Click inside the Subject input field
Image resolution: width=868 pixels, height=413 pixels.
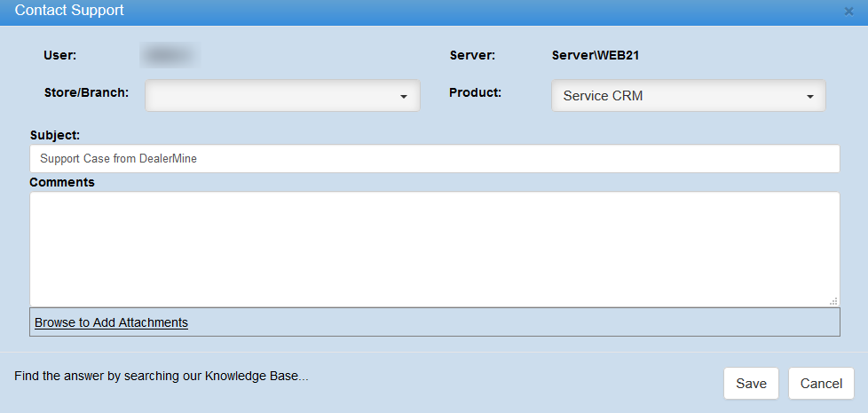[434, 159]
